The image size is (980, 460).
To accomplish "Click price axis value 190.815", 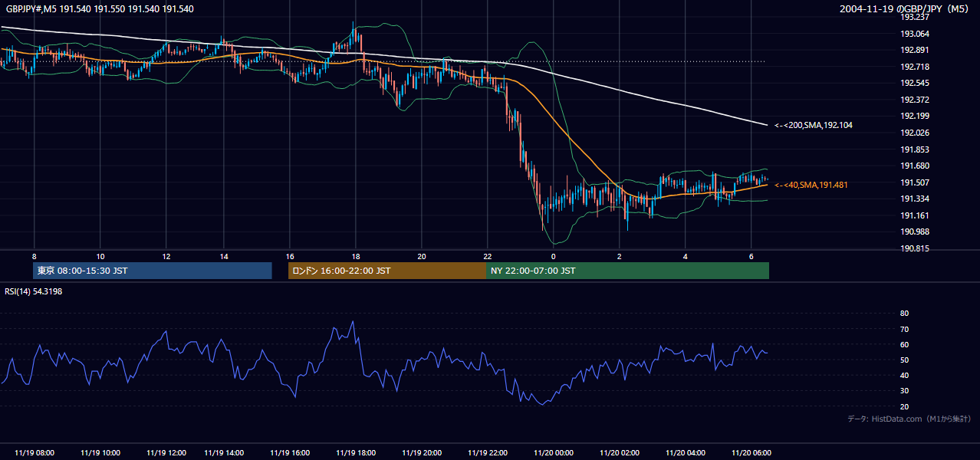I will click(915, 248).
